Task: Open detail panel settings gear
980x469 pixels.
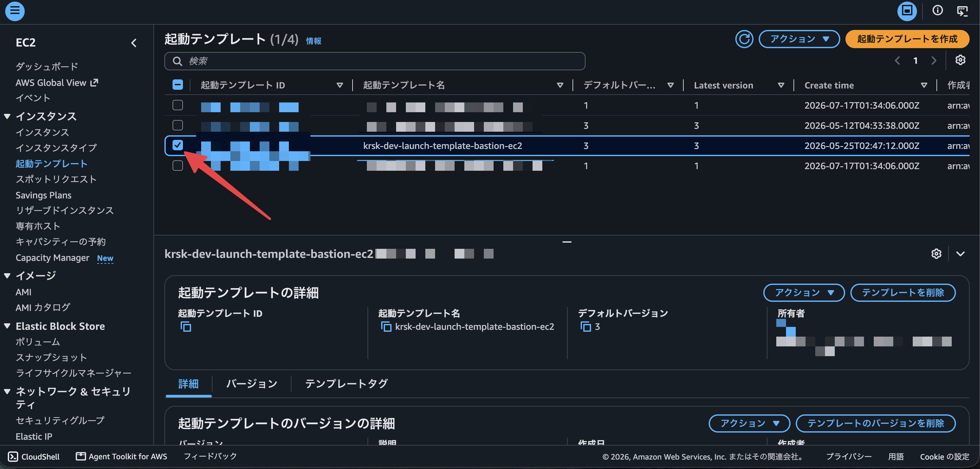Action: pyautogui.click(x=936, y=254)
